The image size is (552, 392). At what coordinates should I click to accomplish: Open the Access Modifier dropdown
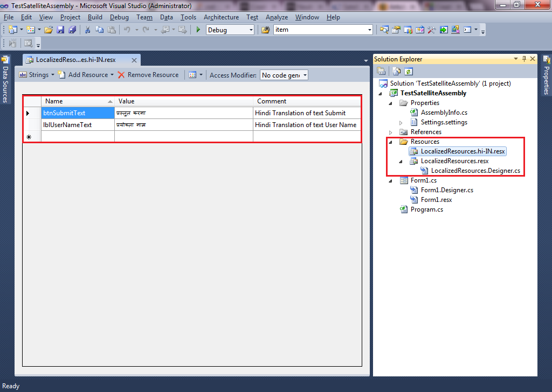tap(305, 75)
